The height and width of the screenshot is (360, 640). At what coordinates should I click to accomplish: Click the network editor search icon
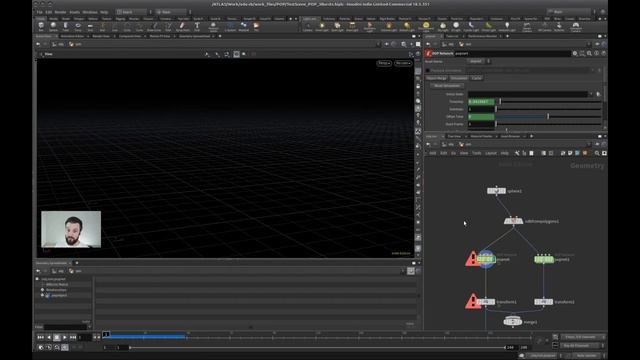tap(597, 153)
